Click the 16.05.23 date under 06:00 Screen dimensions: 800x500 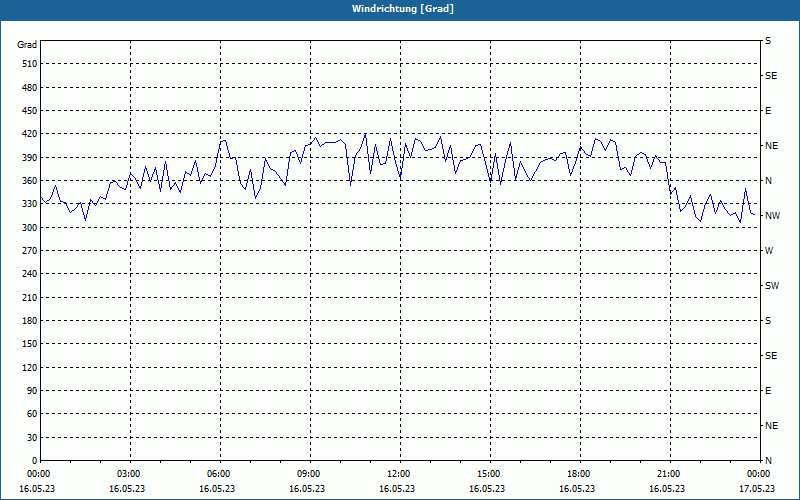click(217, 489)
